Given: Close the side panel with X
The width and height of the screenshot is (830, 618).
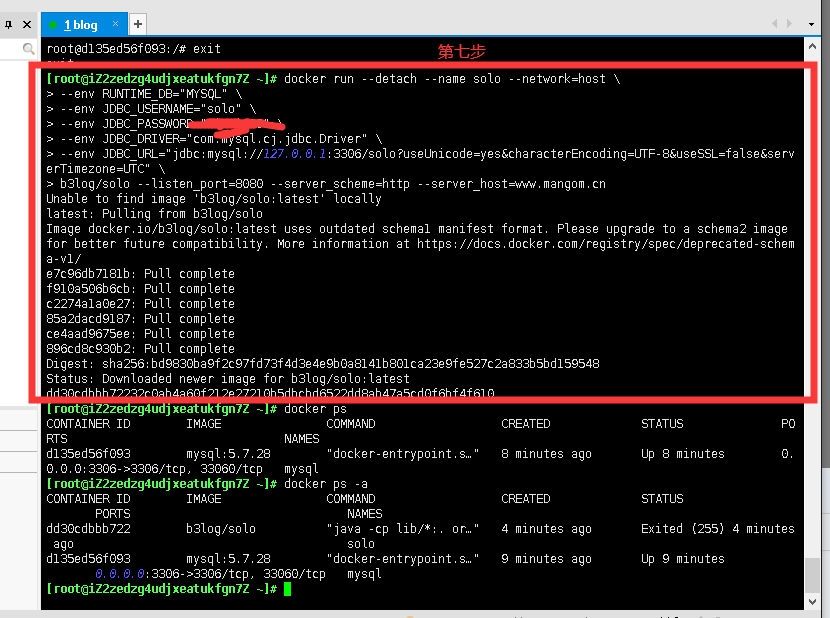Looking at the screenshot, I should click(x=27, y=24).
